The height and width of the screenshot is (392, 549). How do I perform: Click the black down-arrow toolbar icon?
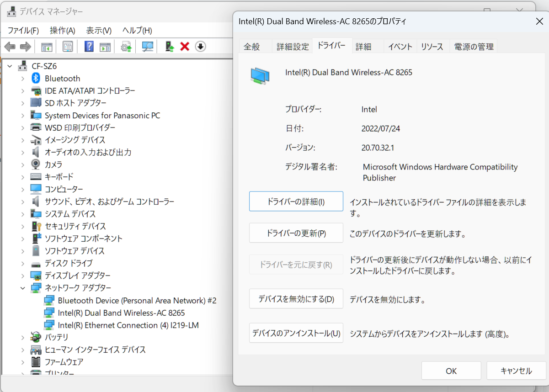201,47
